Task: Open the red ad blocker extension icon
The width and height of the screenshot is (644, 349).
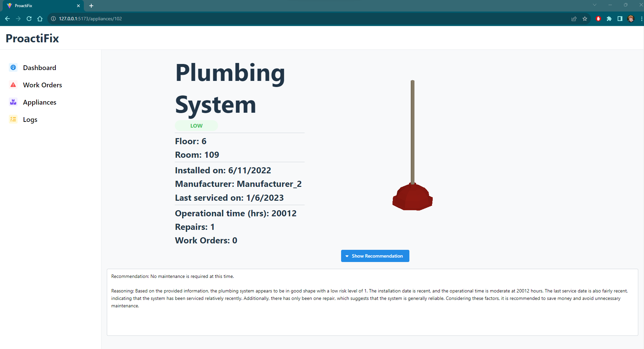Action: pos(598,19)
